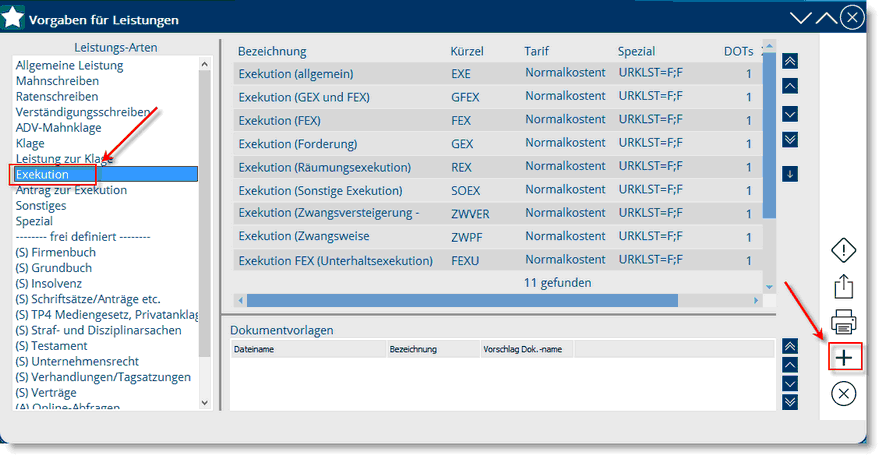Viewport: 879px width, 456px height.
Task: Click the vertical scrollbar thumb of table
Action: [x=770, y=135]
